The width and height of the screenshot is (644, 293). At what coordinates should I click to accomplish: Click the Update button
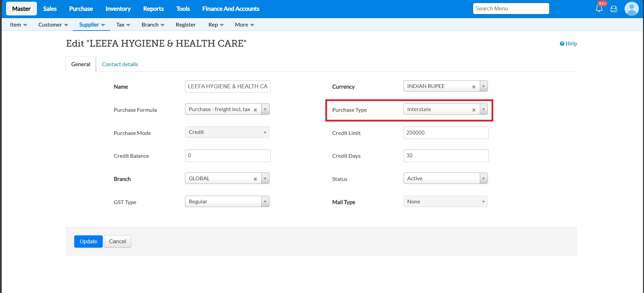88,242
